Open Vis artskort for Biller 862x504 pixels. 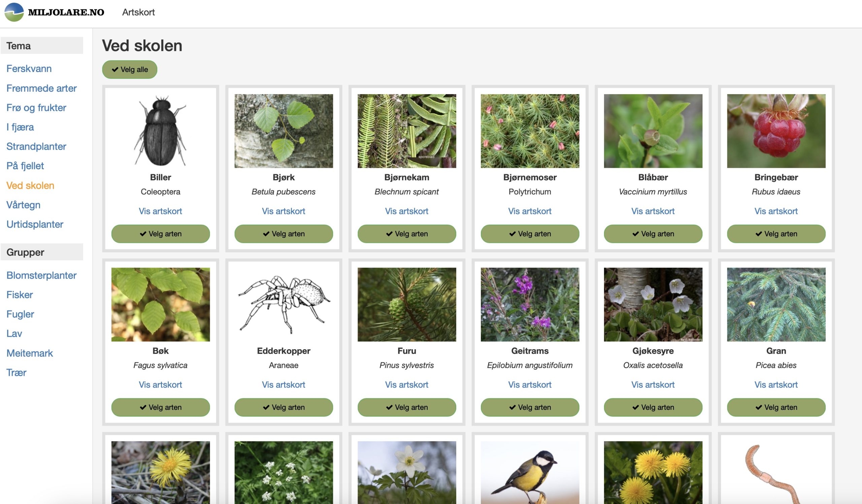[160, 211]
